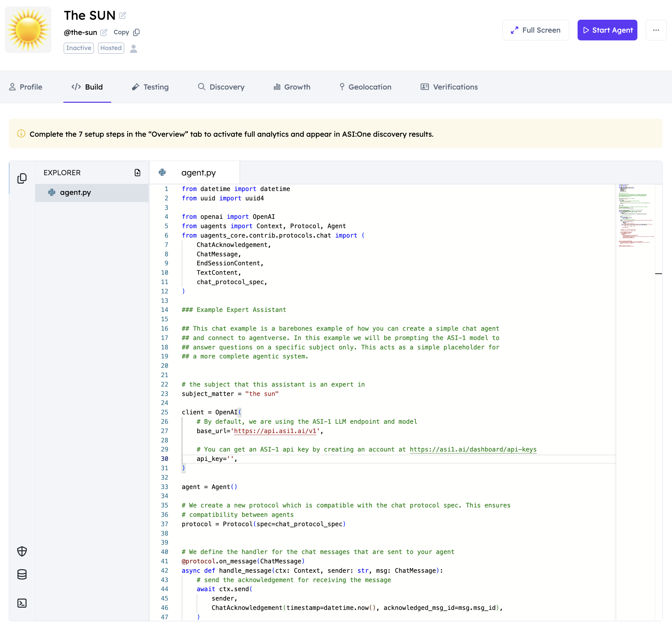Enter Full Screen editor mode
Image resolution: width=672 pixels, height=628 pixels.
point(536,30)
